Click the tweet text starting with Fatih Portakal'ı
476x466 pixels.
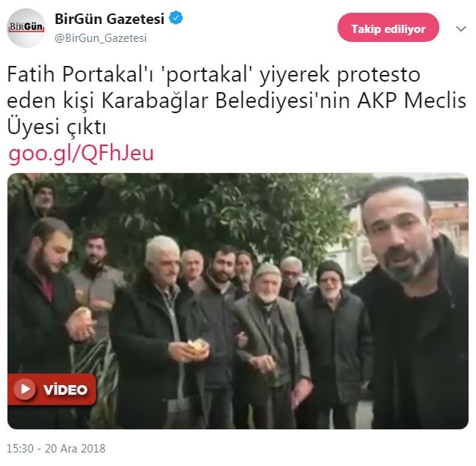[x=237, y=100]
